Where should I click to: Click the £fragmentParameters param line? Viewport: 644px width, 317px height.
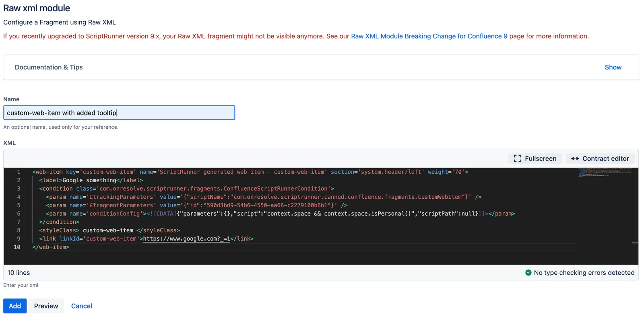click(x=196, y=205)
